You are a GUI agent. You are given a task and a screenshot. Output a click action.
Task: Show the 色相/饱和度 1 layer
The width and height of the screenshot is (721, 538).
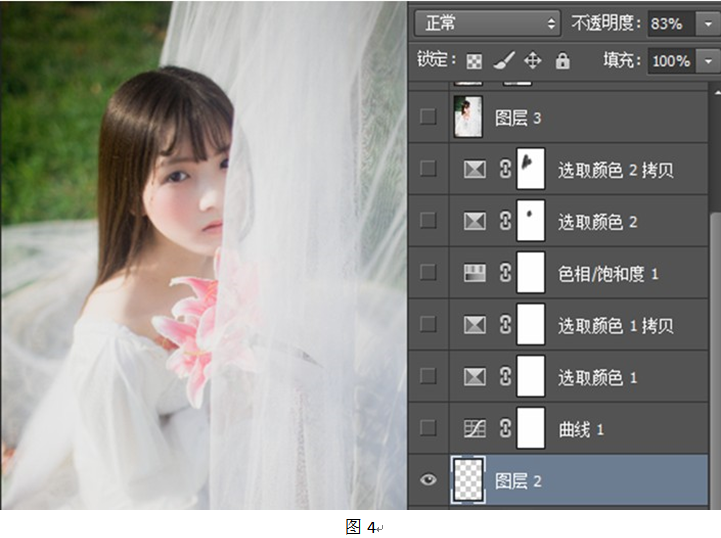click(x=428, y=272)
